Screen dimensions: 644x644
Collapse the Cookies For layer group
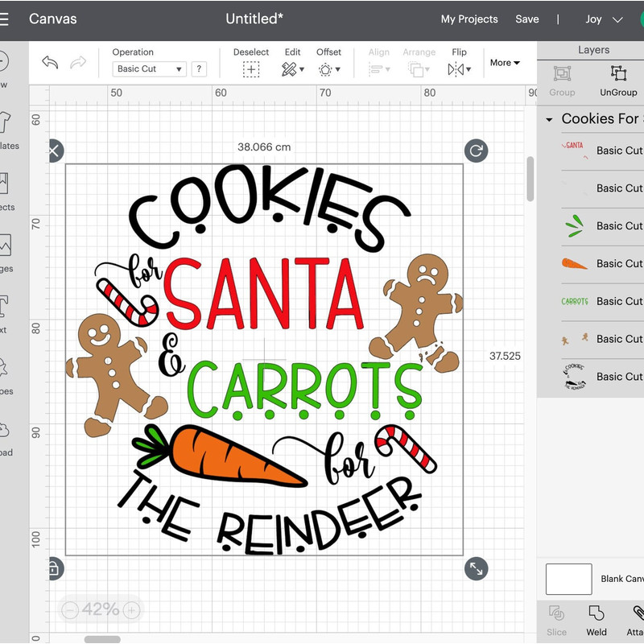pyautogui.click(x=548, y=118)
